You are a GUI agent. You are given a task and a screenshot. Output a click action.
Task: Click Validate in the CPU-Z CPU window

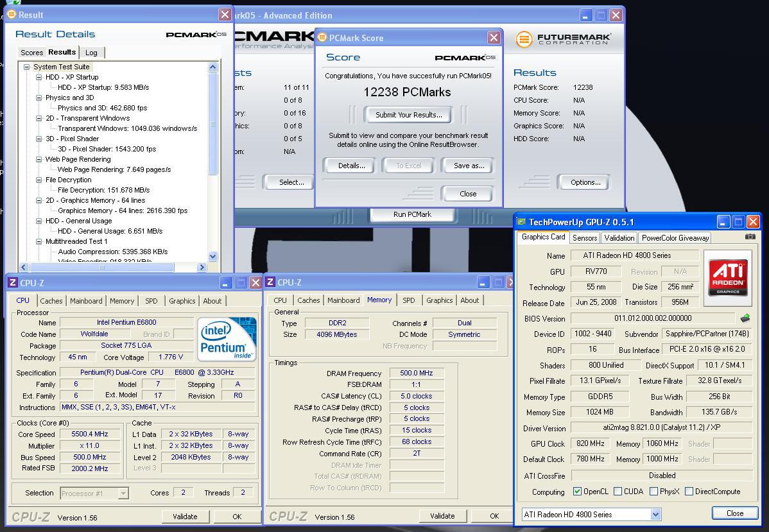[185, 517]
